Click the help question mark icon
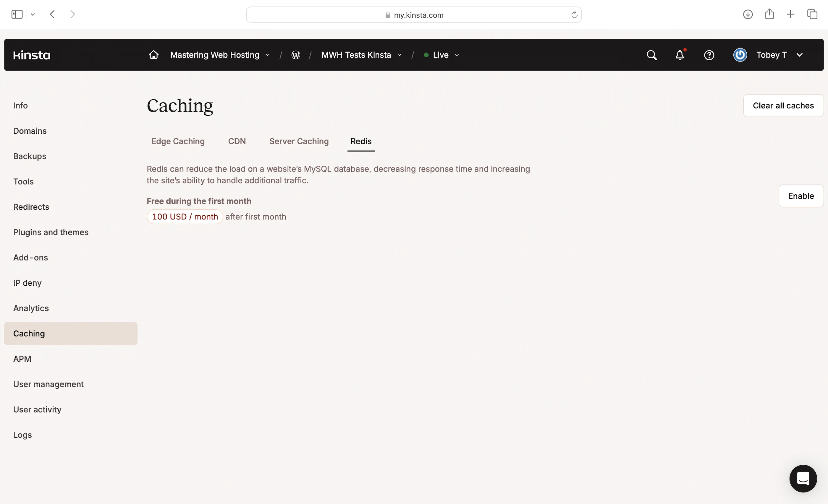Screen dimensions: 828x504 [709, 55]
